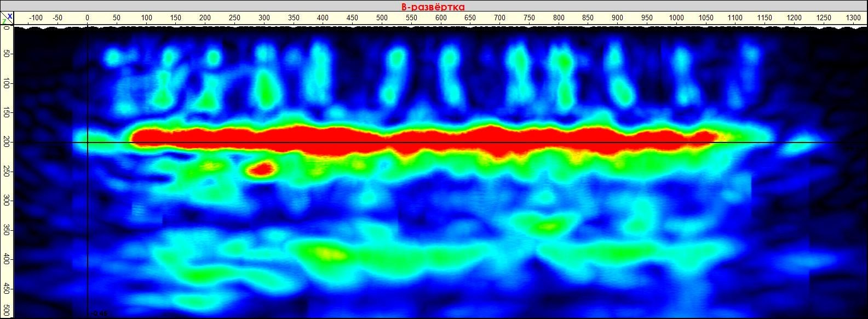Select the 500 mark on the top ruler
This screenshot has height=319, width=868.
pyautogui.click(x=382, y=18)
